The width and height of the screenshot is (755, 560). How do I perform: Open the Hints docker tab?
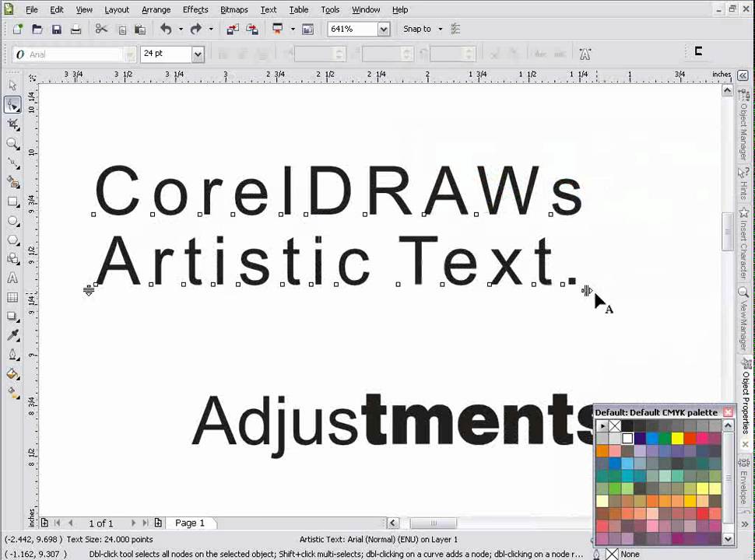(x=744, y=184)
